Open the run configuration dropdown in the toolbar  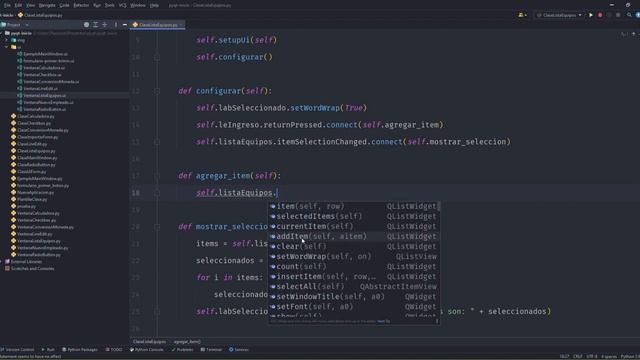(x=559, y=15)
